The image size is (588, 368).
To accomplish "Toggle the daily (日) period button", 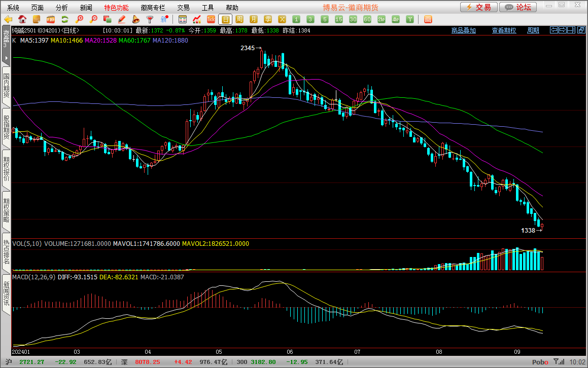I will click(225, 19).
